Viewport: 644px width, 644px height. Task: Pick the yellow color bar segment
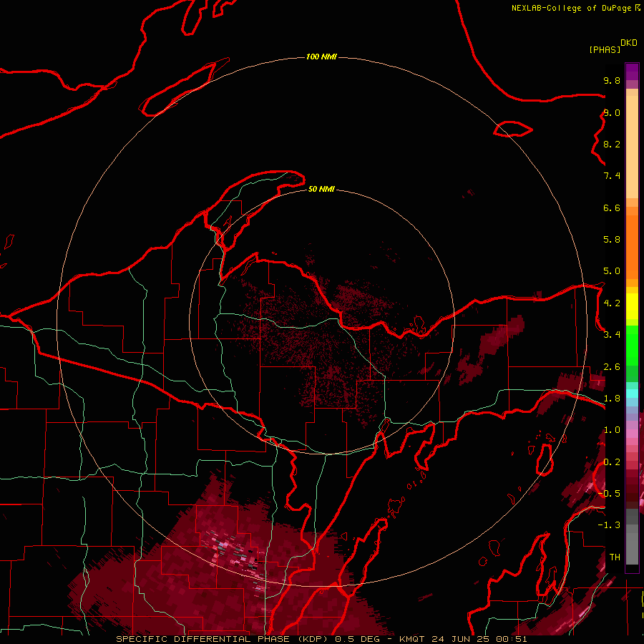pyautogui.click(x=632, y=306)
